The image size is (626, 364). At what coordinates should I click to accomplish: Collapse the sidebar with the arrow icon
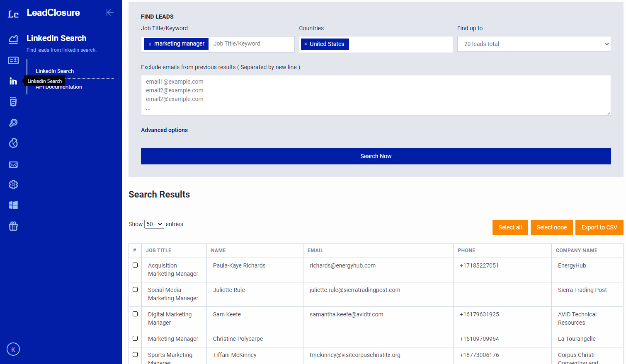pyautogui.click(x=110, y=12)
